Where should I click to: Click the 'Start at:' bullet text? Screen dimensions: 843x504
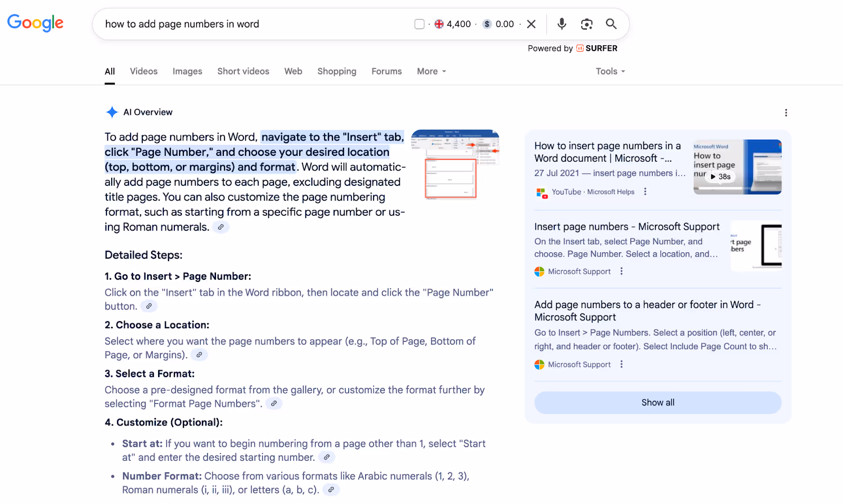(142, 443)
